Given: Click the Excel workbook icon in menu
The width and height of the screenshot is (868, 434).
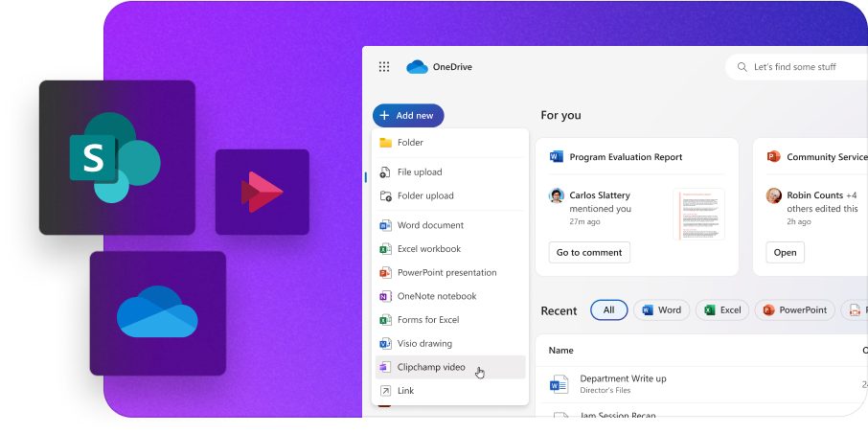Looking at the screenshot, I should [x=386, y=249].
